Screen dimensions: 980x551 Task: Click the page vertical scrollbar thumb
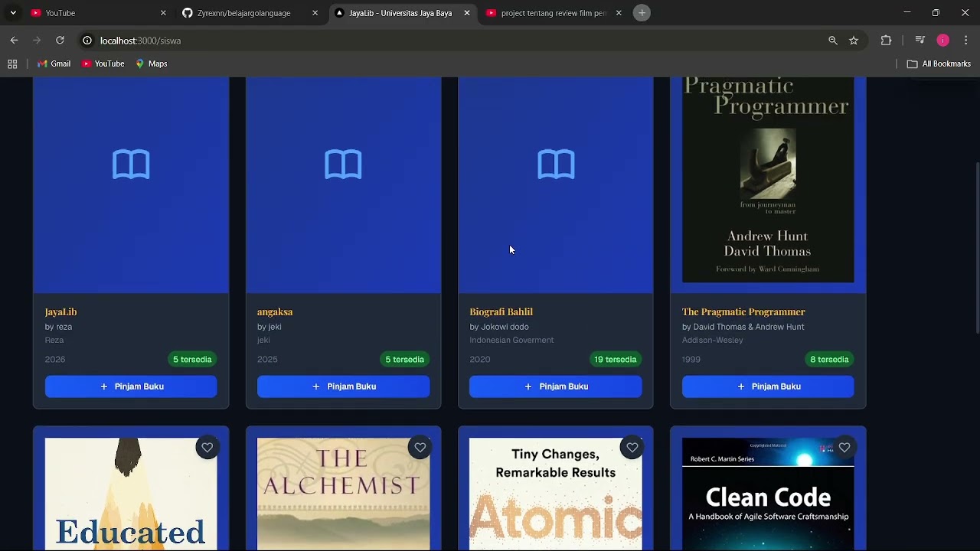(977, 249)
